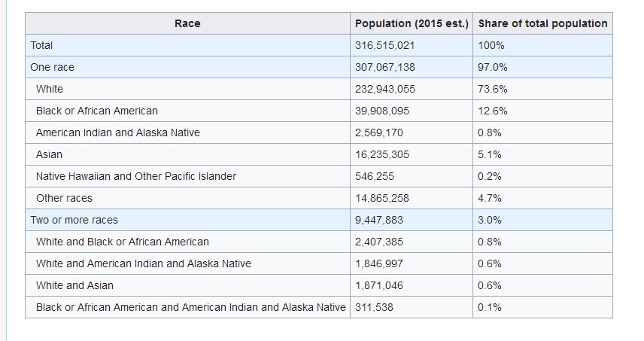Click the Other races row label
Viewport: 644px width, 341px height.
tap(64, 198)
